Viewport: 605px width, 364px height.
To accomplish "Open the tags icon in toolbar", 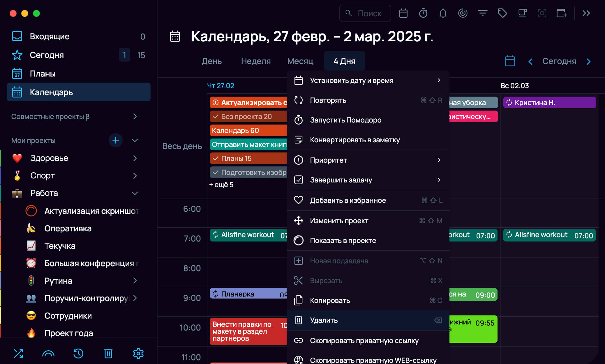I will tap(502, 13).
